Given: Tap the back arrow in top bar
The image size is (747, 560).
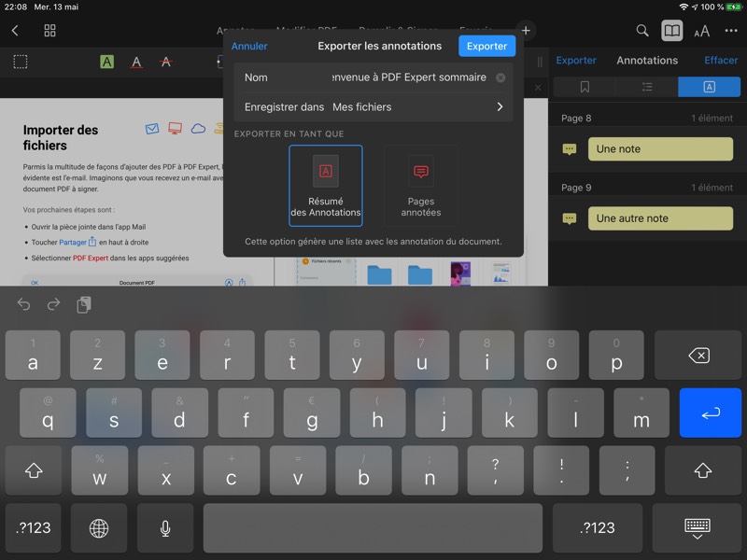Looking at the screenshot, I should point(15,31).
